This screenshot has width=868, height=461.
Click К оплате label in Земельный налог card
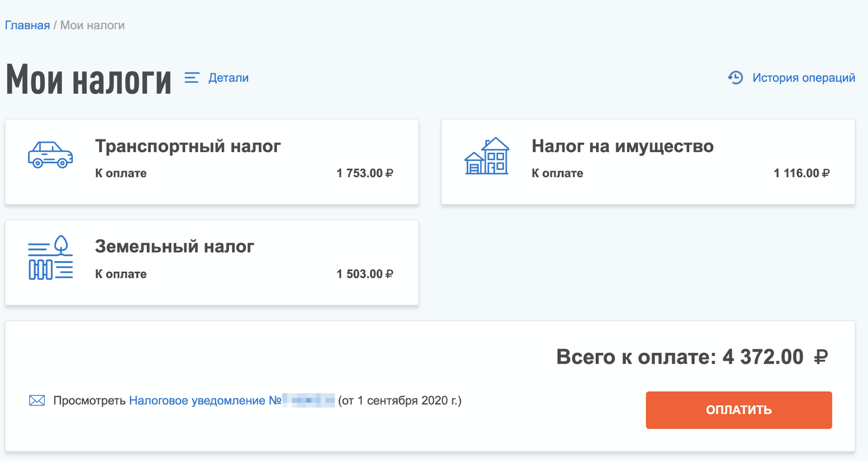121,274
